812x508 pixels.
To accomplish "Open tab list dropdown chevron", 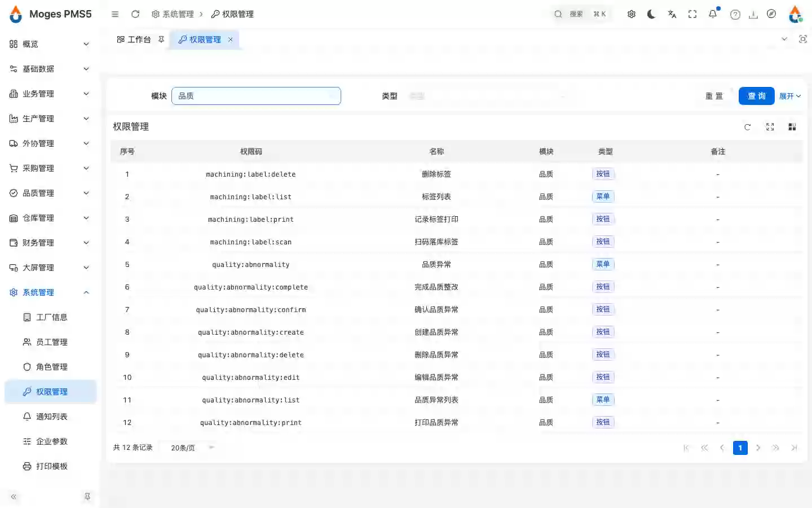I will pyautogui.click(x=784, y=39).
